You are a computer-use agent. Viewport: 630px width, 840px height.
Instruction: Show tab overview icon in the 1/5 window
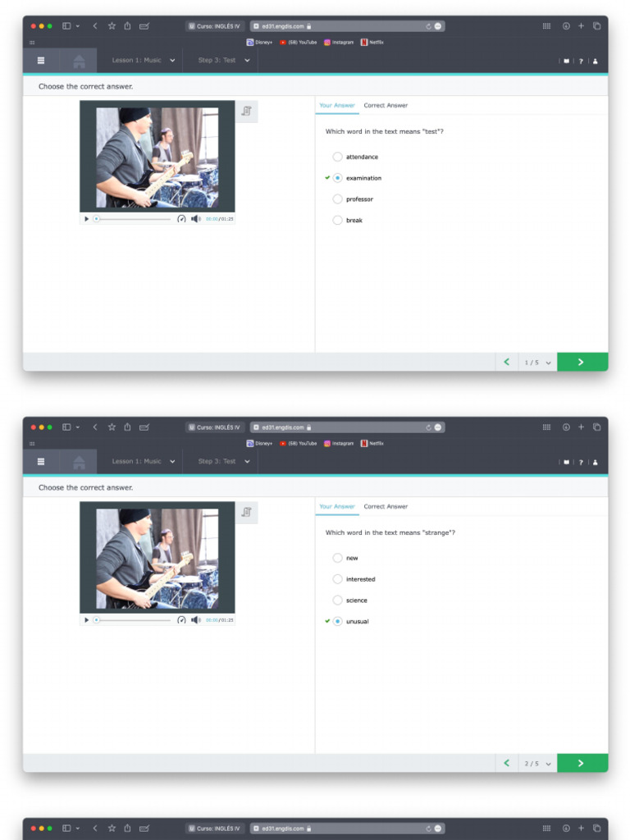pos(596,25)
